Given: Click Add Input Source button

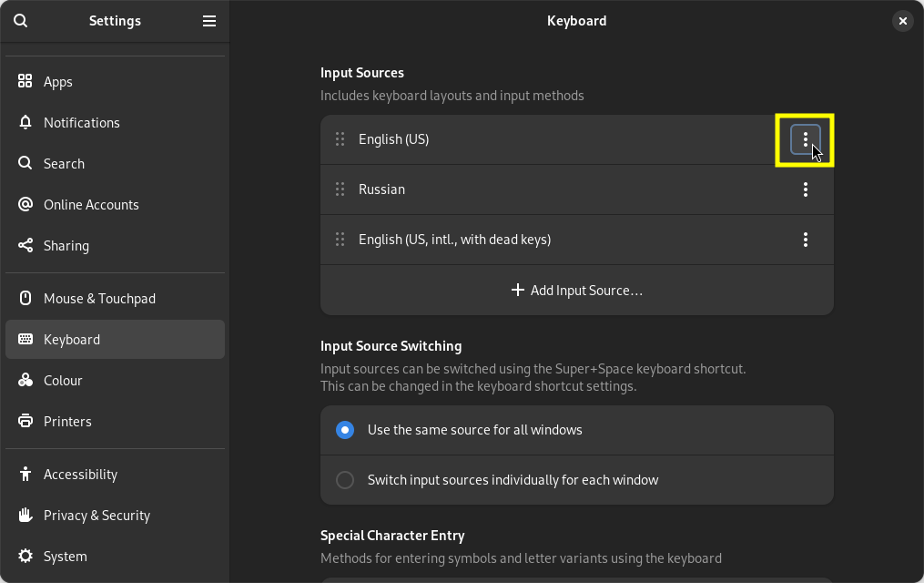Looking at the screenshot, I should [577, 290].
